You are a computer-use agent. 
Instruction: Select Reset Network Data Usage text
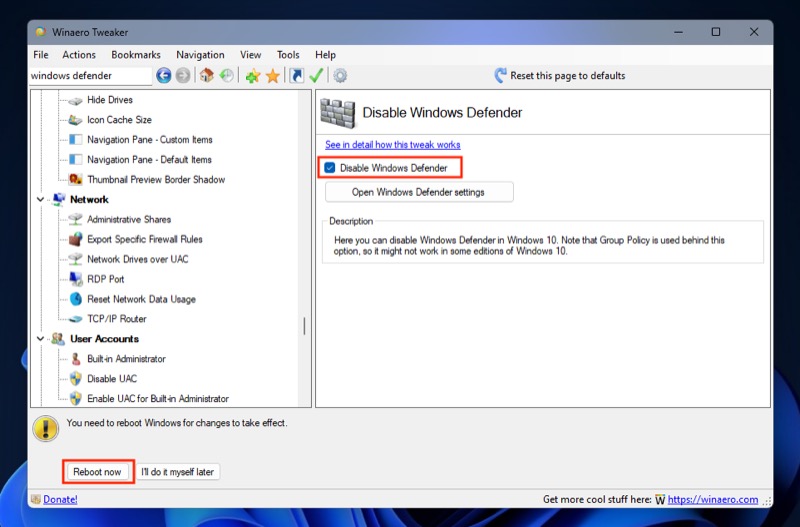[x=141, y=299]
